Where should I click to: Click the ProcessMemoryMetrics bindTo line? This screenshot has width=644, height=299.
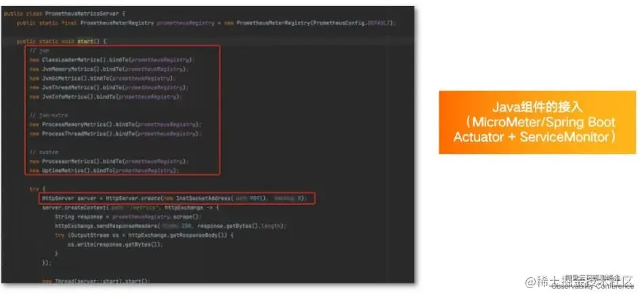(x=116, y=124)
